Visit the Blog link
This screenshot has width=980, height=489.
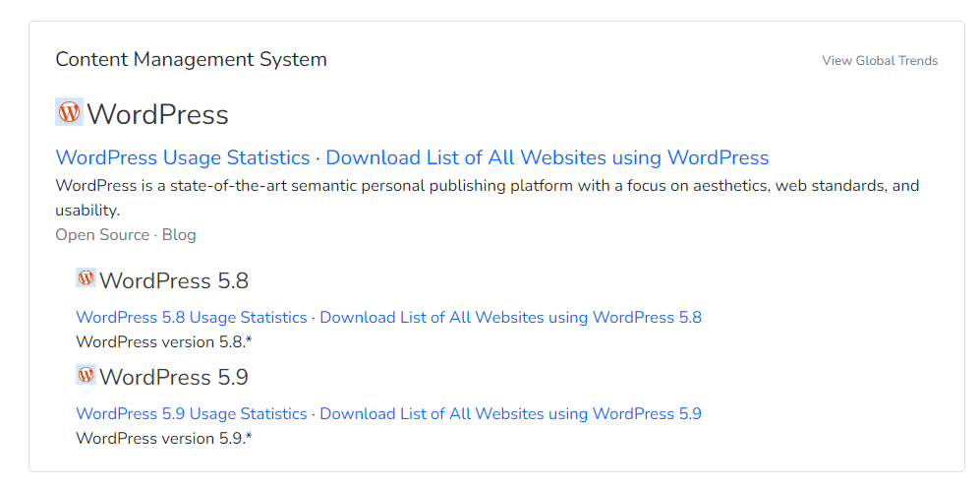coord(179,235)
